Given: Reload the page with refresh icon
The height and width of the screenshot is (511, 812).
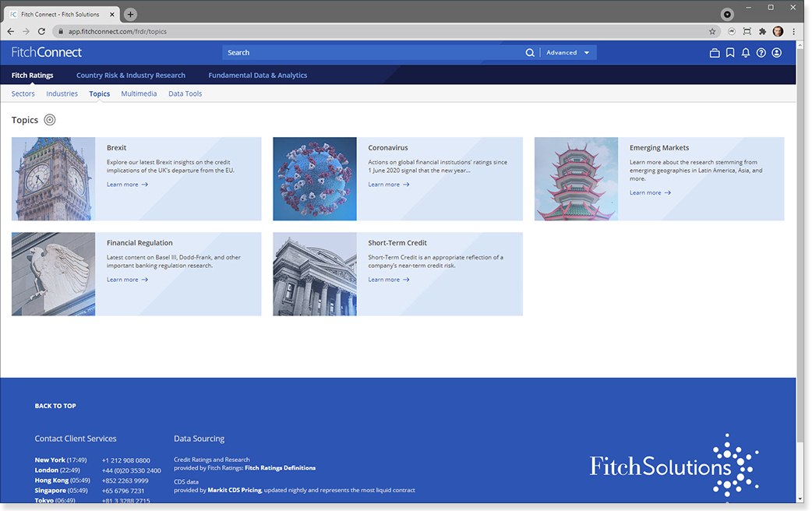Looking at the screenshot, I should pos(41,32).
